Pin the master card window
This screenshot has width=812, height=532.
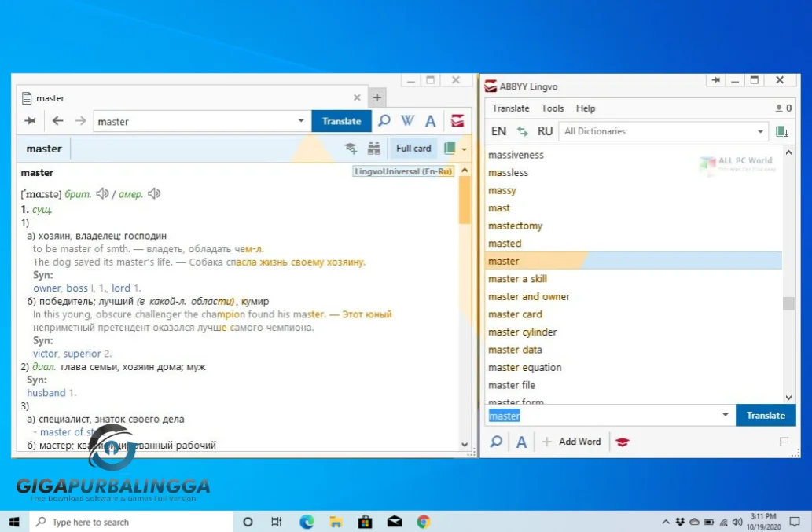click(30, 121)
